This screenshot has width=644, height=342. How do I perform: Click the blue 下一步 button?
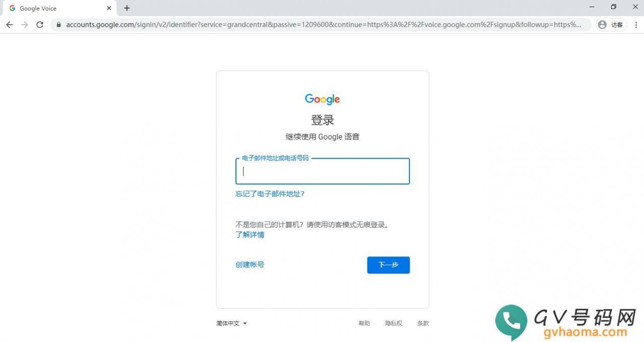[388, 265]
